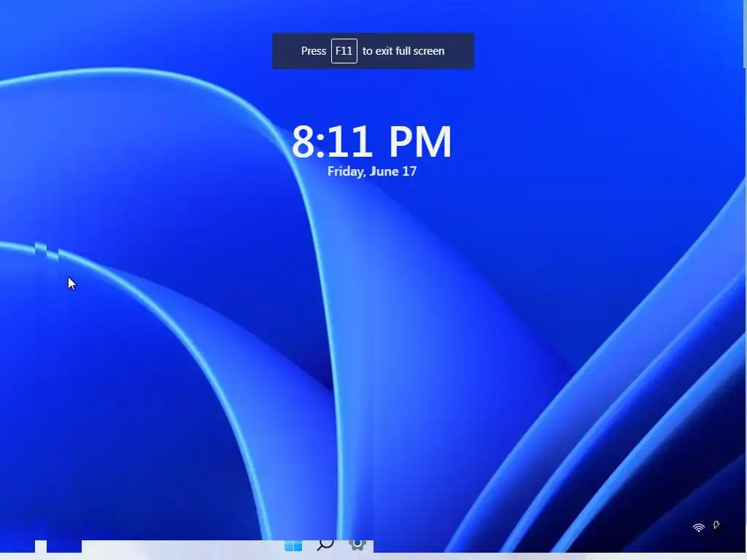Click the Friday, June 17 date text
747x560 pixels.
tap(372, 171)
